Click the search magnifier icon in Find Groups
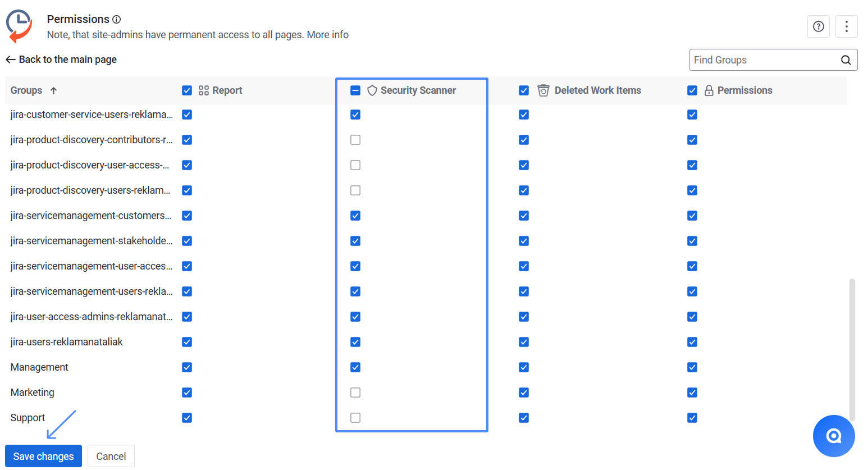868x470 pixels. 846,60
